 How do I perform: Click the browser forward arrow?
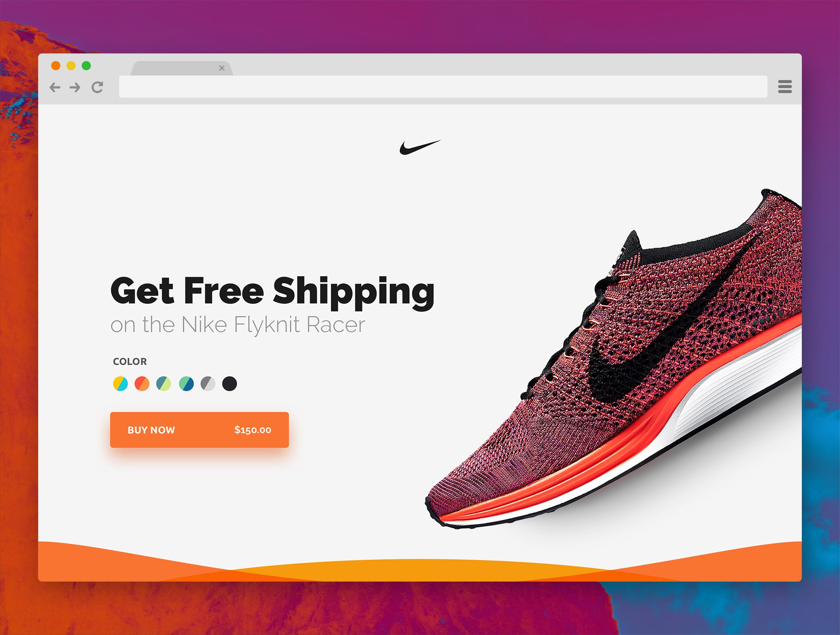point(75,87)
